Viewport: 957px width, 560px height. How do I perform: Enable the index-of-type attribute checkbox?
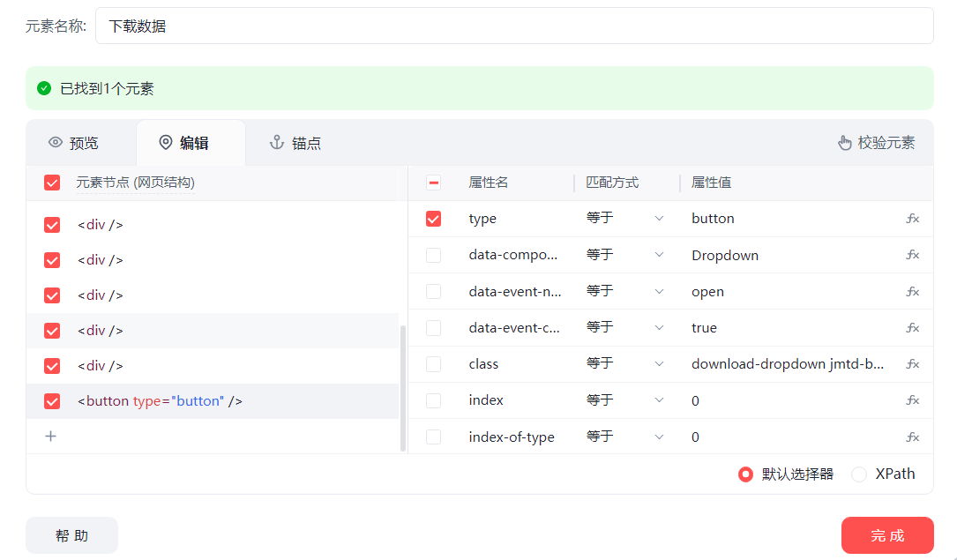pos(433,437)
